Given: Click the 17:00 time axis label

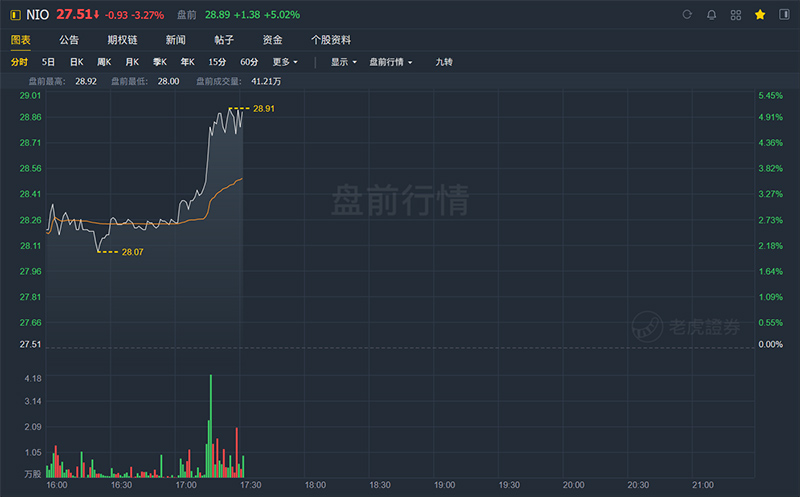Looking at the screenshot, I should tap(186, 485).
